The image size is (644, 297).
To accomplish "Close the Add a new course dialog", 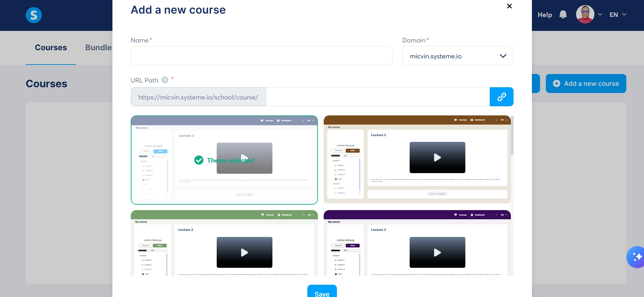I will click(509, 6).
